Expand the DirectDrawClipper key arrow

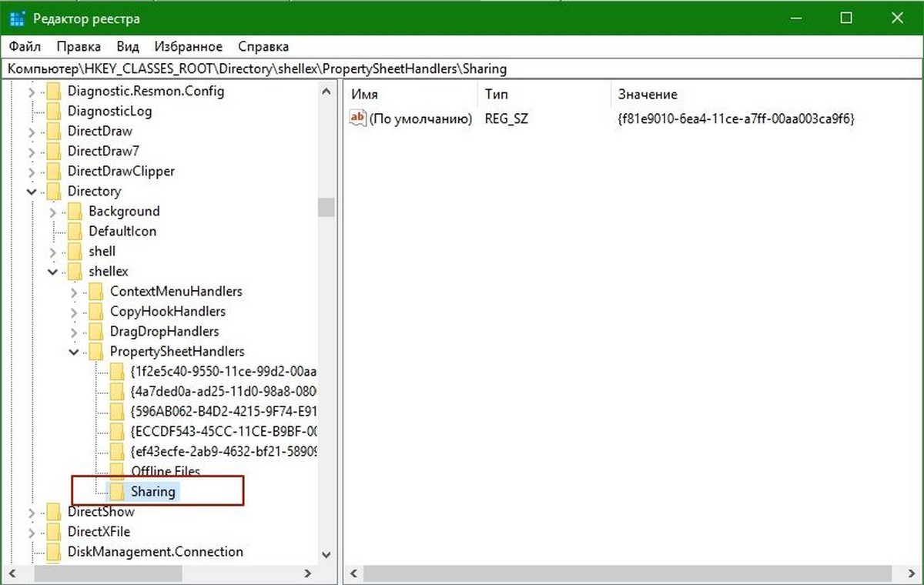pyautogui.click(x=31, y=172)
